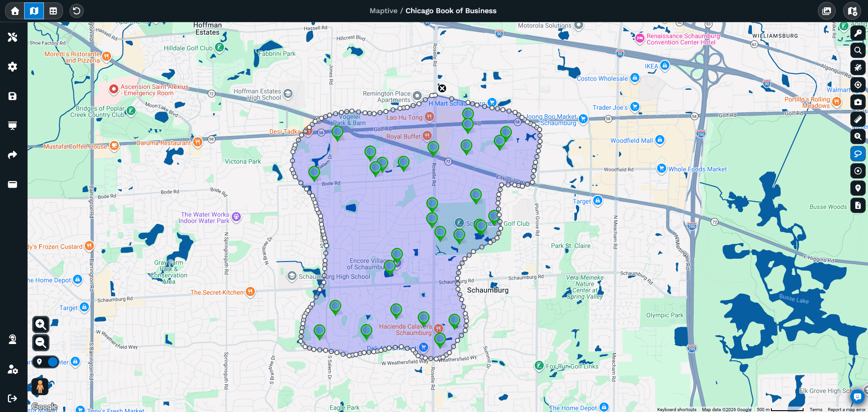Viewport: 868px width, 412px height.
Task: Open Keyboard shortcuts link
Action: 677,409
